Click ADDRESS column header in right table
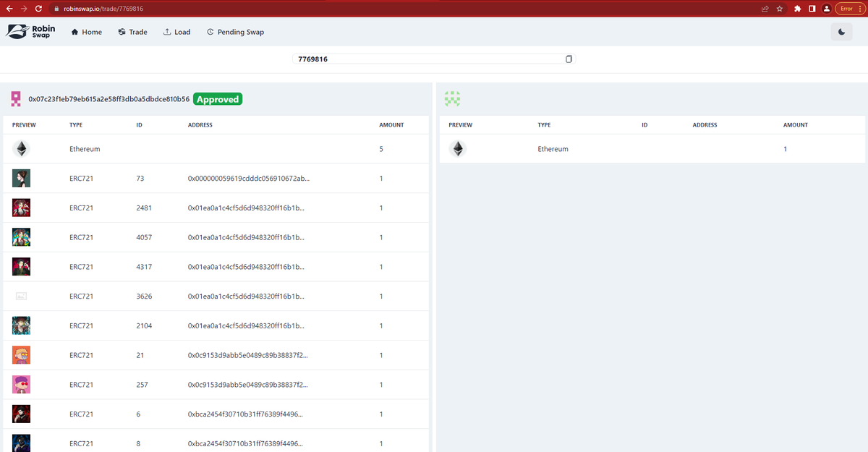 tap(705, 125)
